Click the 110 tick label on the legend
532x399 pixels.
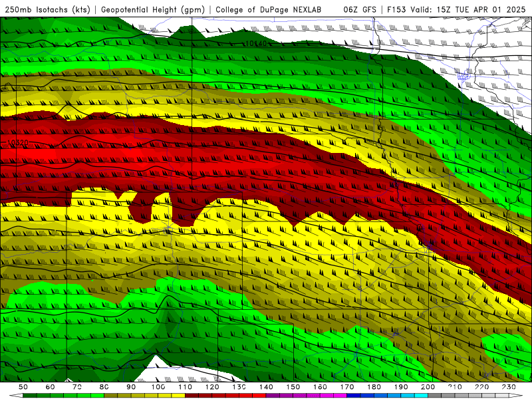pos(186,387)
